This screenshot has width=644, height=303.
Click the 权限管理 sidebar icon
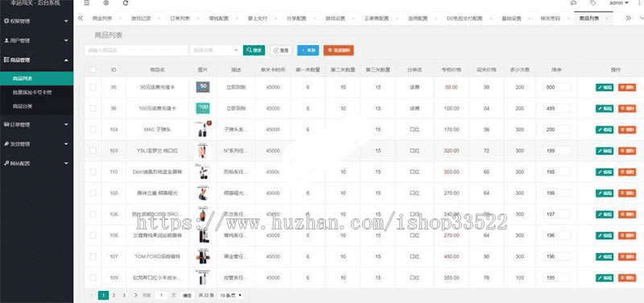pyautogui.click(x=6, y=21)
